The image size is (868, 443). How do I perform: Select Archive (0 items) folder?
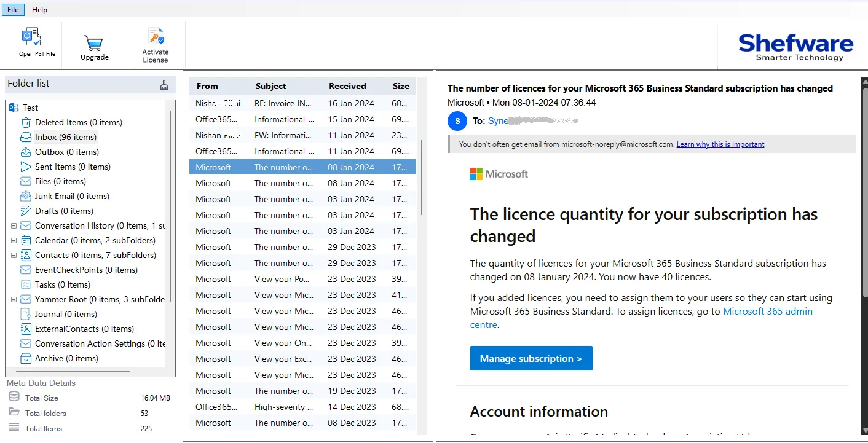66,358
